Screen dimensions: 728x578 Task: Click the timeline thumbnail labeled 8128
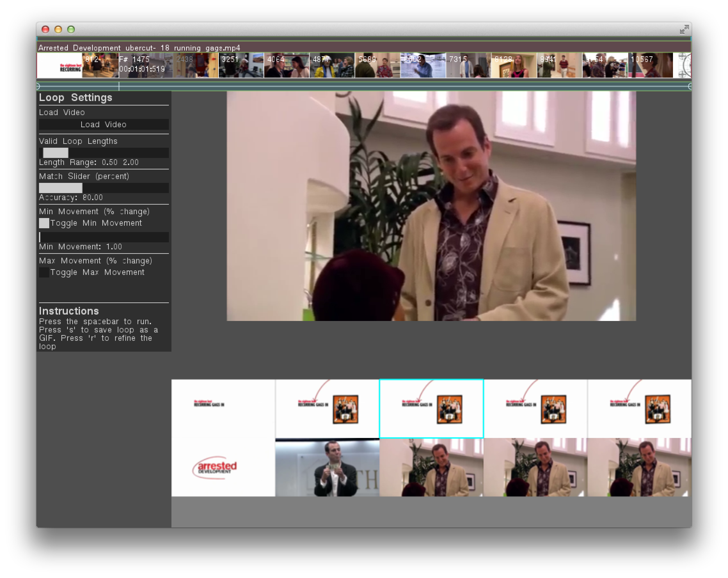coord(514,66)
